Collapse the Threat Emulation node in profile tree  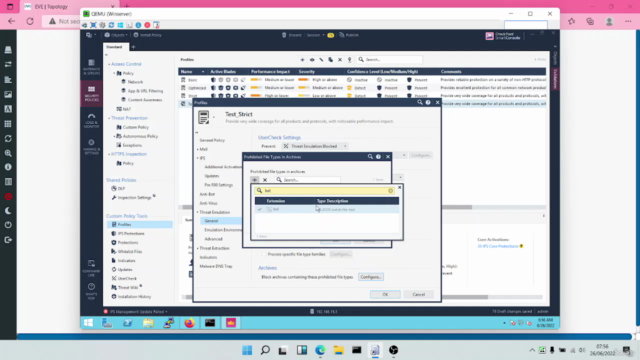click(198, 212)
